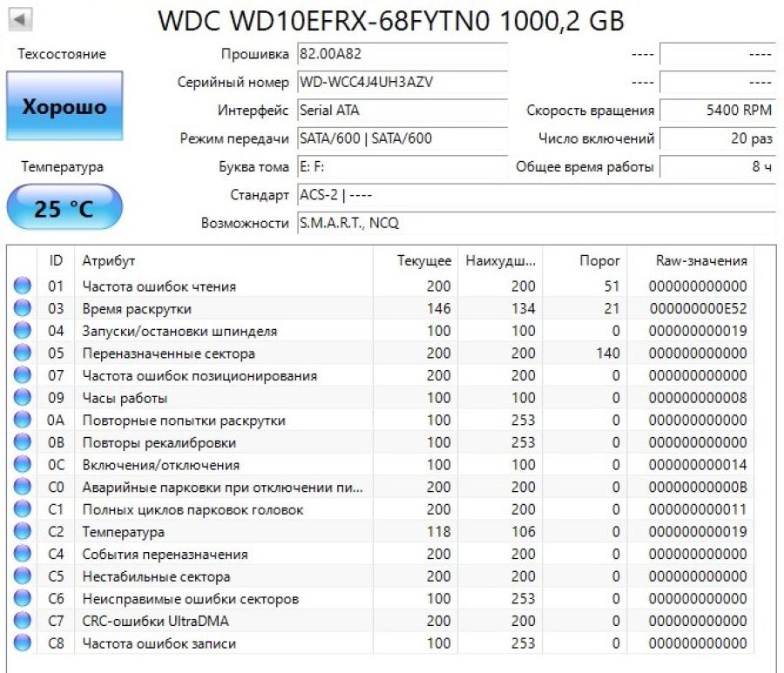Viewport: 784px width, 673px height.
Task: Click status icon for Частота ошибок позиционирования
Action: point(22,375)
